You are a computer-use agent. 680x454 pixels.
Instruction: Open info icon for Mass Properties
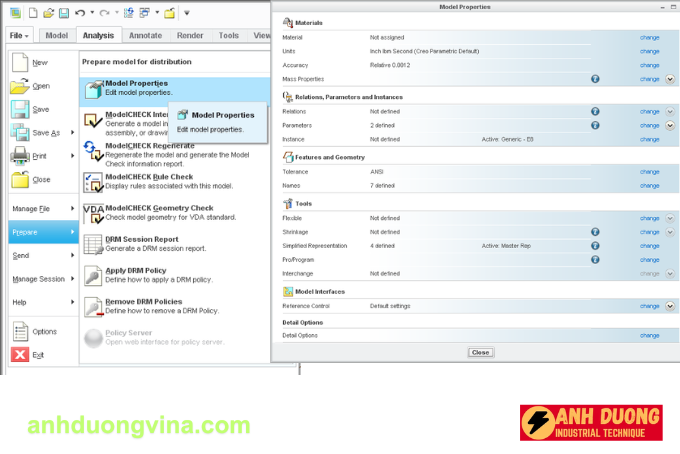point(595,78)
